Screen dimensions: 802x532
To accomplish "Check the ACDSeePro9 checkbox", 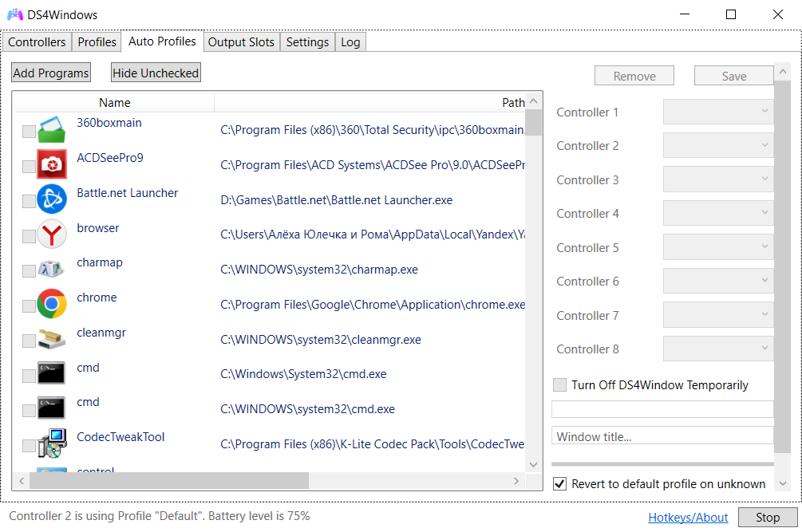I will [29, 166].
